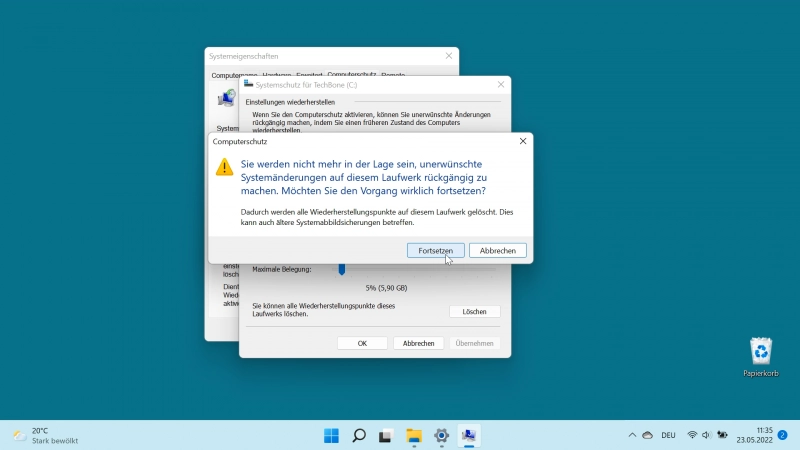
Task: Open Task View from the taskbar
Action: (x=386, y=435)
